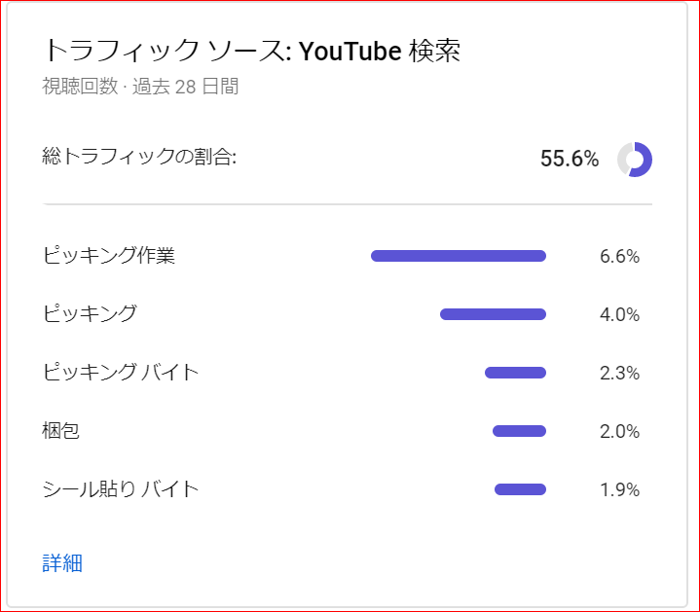Click the 視聴回数 · 過去 28 日間 subtitle
700x612 pixels.
click(140, 86)
